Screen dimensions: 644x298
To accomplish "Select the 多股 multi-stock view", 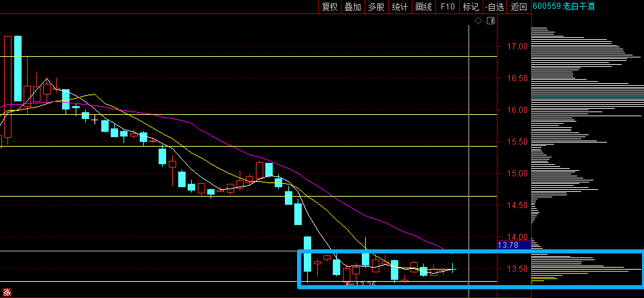I will coord(376,7).
